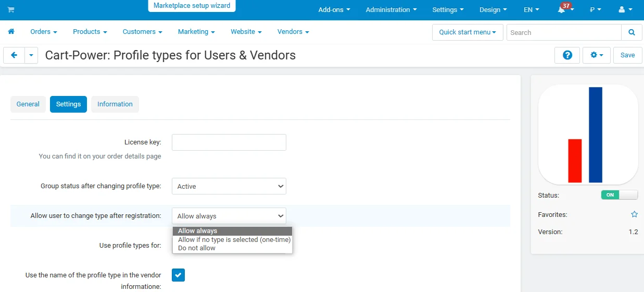
Task: Open the user account icon menu
Action: [624, 10]
